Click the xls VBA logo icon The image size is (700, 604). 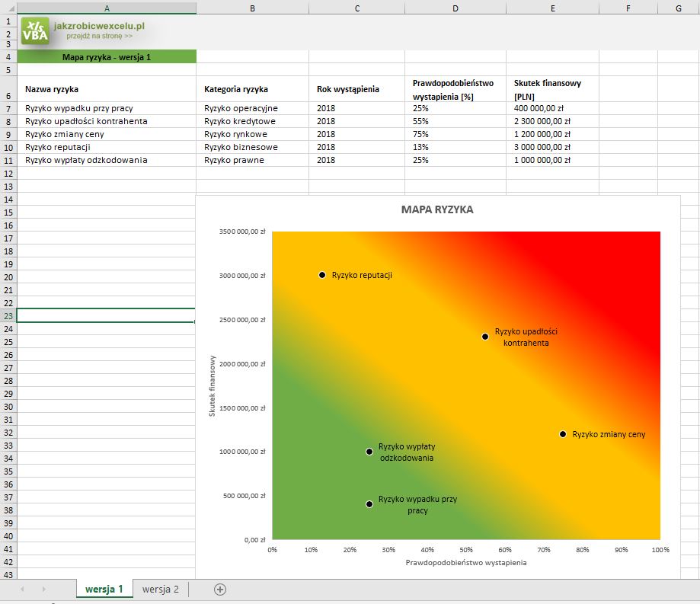coord(36,31)
